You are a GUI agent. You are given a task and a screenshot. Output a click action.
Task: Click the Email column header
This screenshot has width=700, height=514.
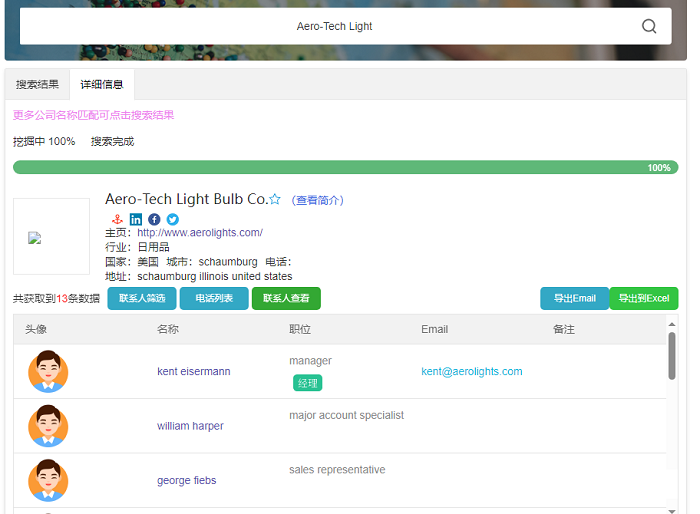coord(434,330)
